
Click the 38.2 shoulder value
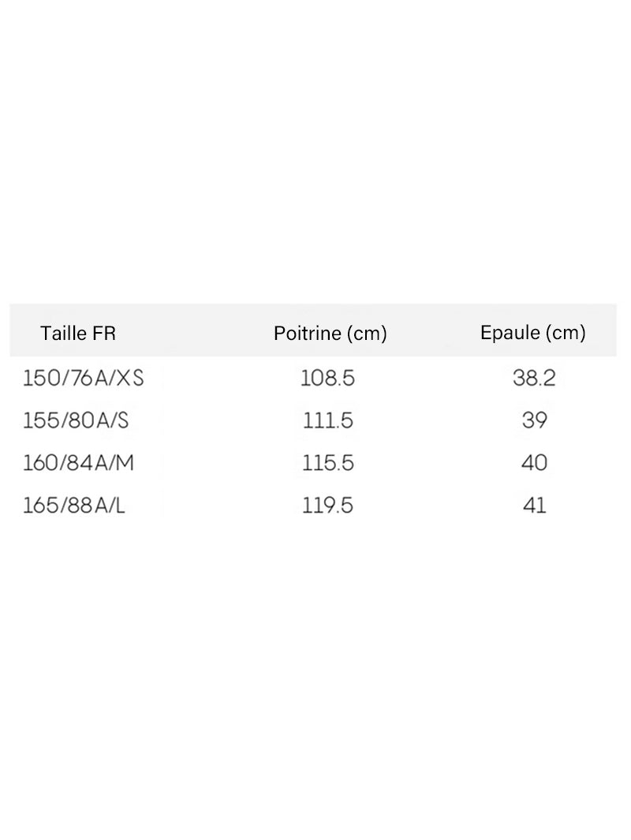click(x=534, y=379)
